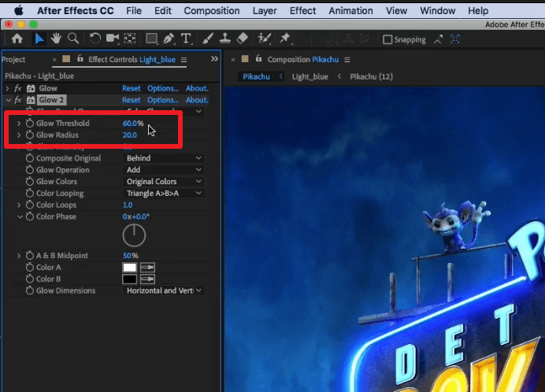Open Composition panel menu icon
The image size is (545, 392).
point(347,60)
